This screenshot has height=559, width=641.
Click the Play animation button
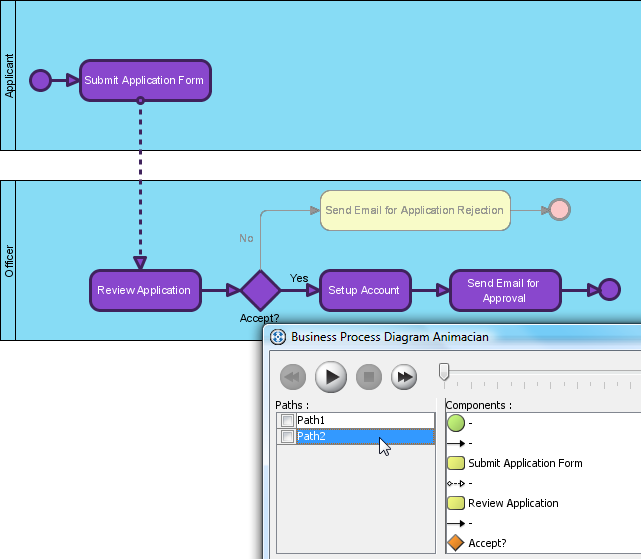pyautogui.click(x=331, y=377)
